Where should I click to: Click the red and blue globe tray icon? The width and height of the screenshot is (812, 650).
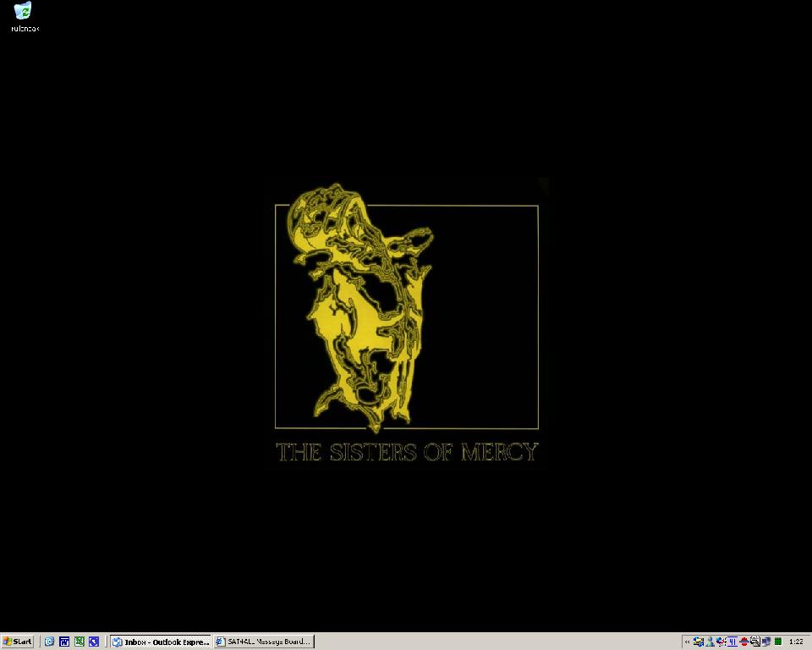pos(721,642)
